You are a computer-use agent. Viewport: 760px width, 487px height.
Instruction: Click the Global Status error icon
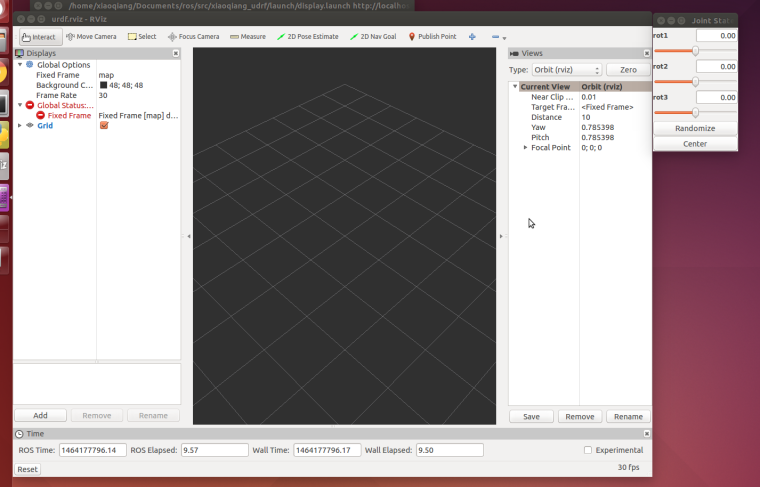(x=30, y=105)
